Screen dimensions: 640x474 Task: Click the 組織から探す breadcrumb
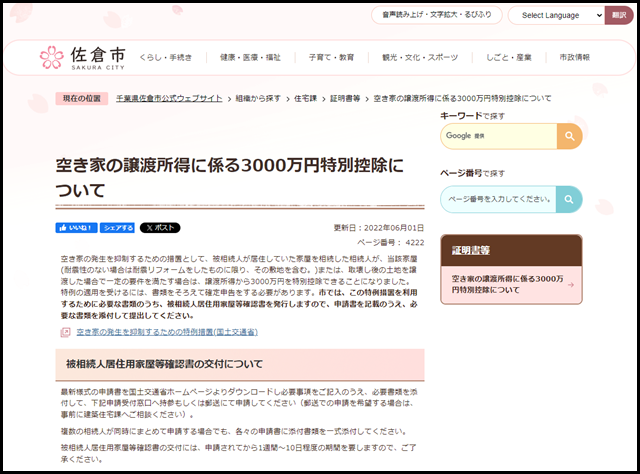click(x=258, y=98)
